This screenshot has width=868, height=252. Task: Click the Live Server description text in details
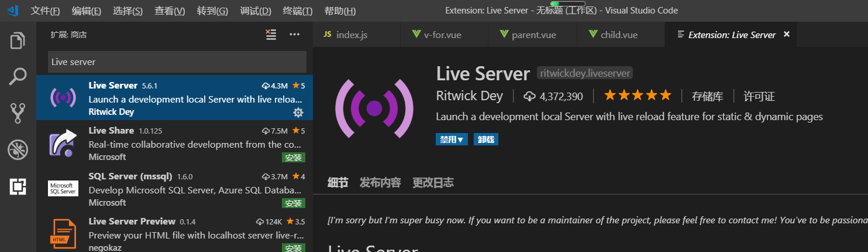tap(629, 117)
